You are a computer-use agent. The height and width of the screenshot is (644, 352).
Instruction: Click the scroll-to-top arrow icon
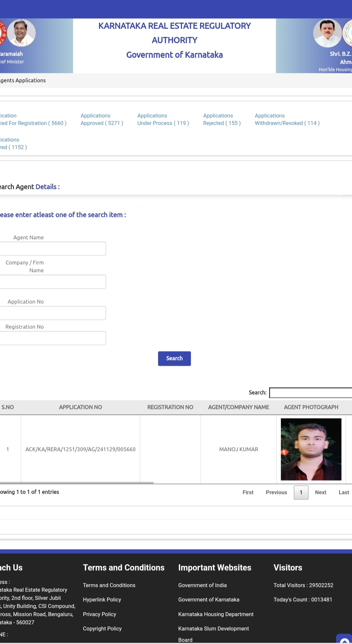point(344,639)
